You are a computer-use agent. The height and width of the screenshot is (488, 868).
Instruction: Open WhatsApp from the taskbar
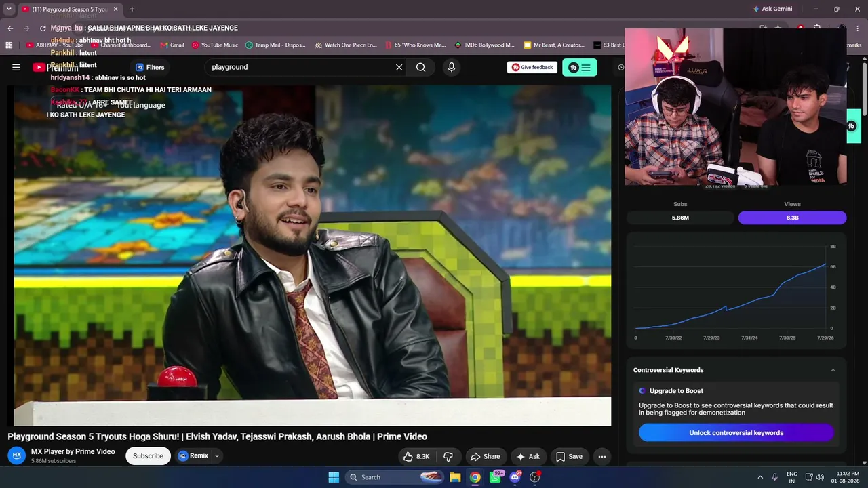click(x=496, y=477)
